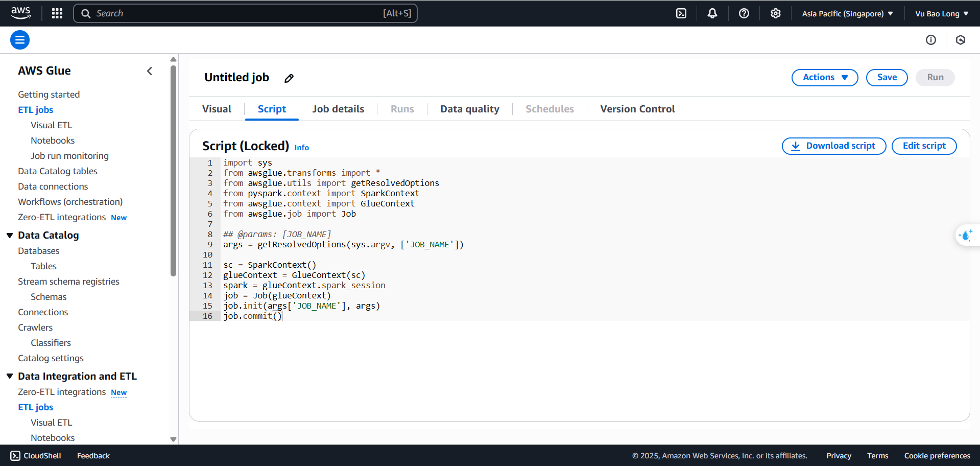Click code line 16 job.commit()

click(x=252, y=316)
